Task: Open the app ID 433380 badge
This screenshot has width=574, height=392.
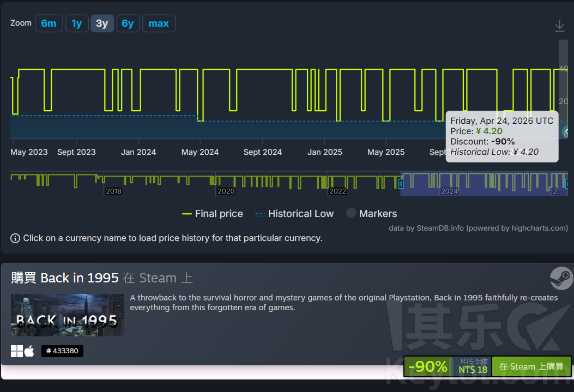Action: pos(62,351)
